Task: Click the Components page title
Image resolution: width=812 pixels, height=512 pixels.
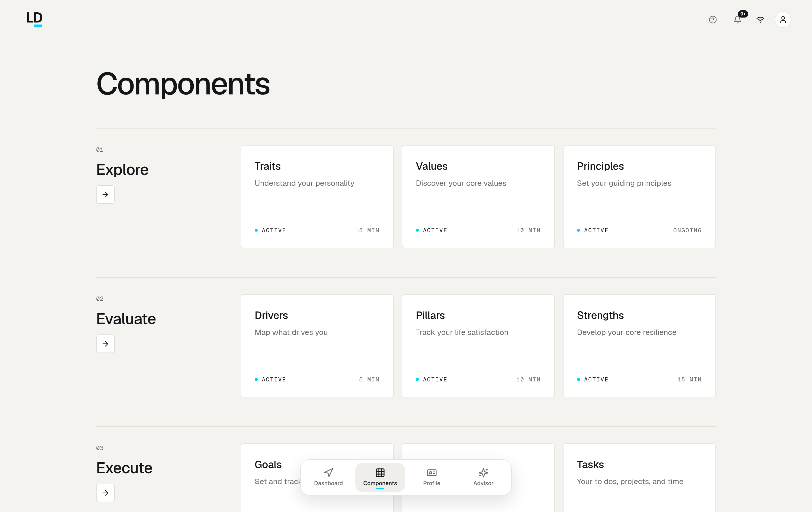Action: pos(183,84)
